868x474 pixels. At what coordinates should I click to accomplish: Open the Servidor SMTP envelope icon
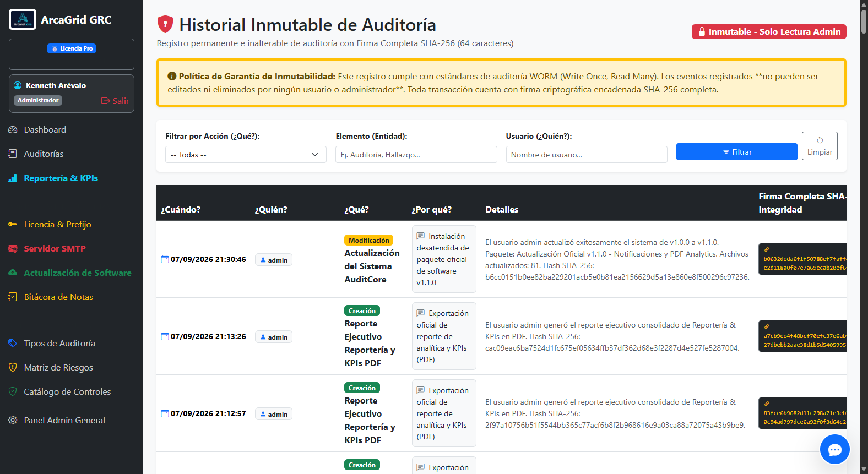(x=13, y=249)
